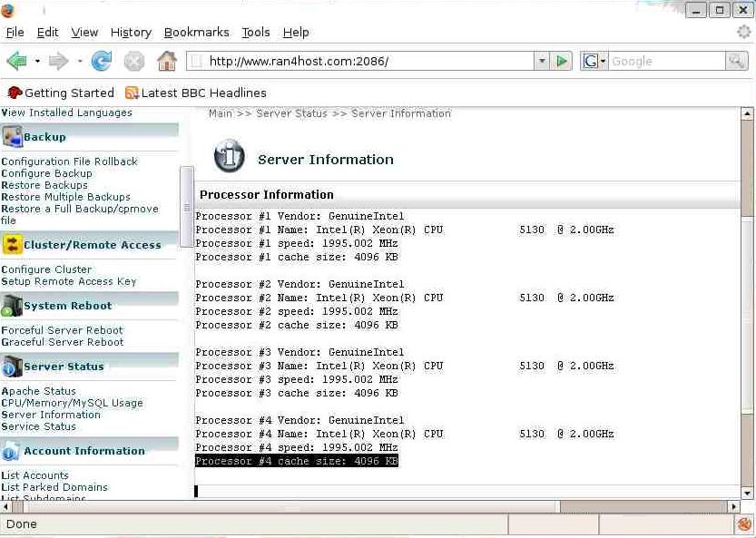Click the browser Back arrow button
Image resolution: width=756 pixels, height=538 pixels.
tap(16, 62)
